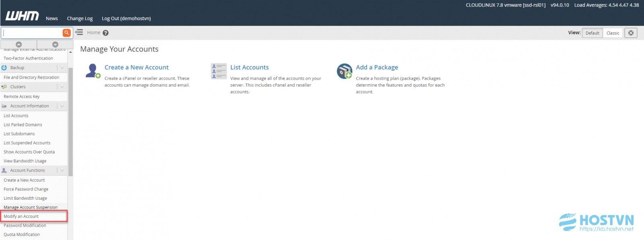Click the Account Information section icon
The height and width of the screenshot is (240, 644).
pyautogui.click(x=4, y=106)
